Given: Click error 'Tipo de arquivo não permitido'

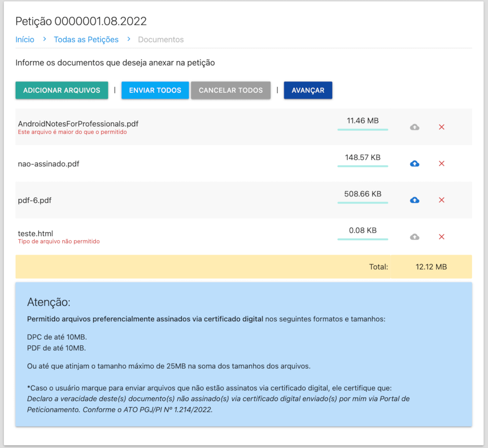Looking at the screenshot, I should click(59, 241).
